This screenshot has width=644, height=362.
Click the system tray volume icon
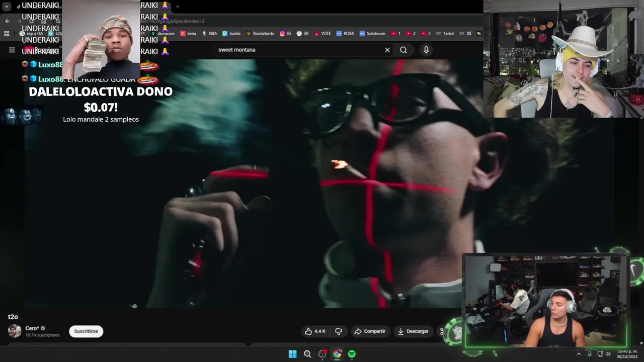click(x=608, y=354)
